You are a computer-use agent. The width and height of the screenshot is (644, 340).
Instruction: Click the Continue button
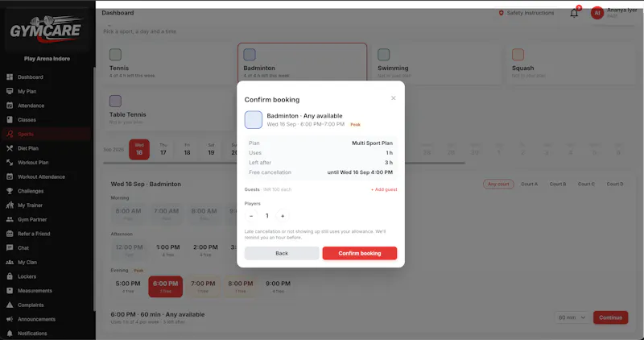click(x=611, y=317)
